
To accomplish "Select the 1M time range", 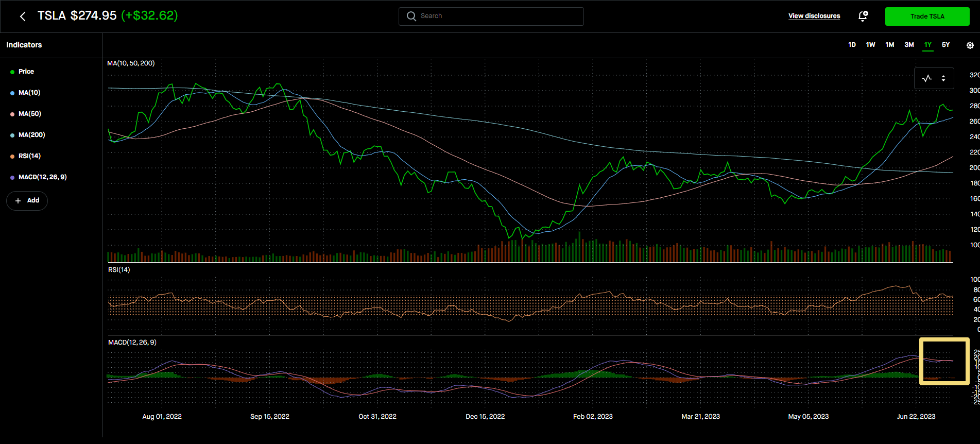I will 889,45.
